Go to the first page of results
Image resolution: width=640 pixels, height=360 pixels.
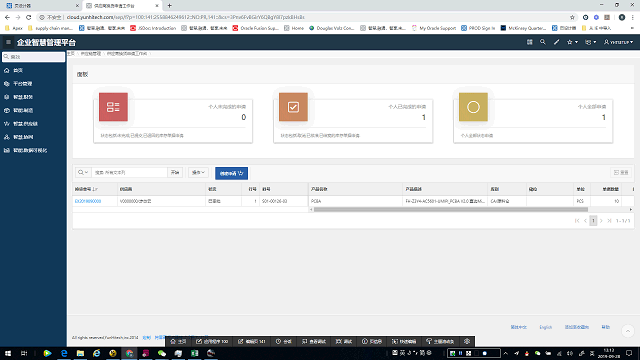[x=577, y=221]
